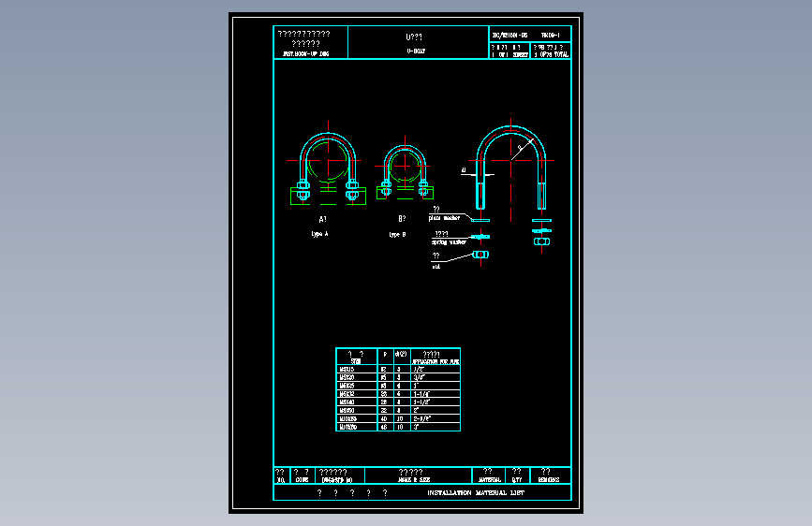Click the 'NAME & SIZE' column header

[414, 480]
